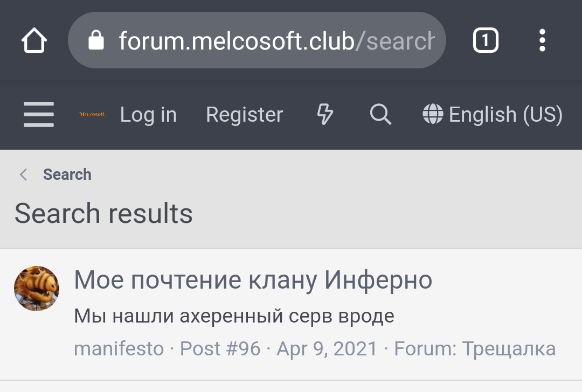
Task: Open the English (US) language chooser
Action: point(493,114)
